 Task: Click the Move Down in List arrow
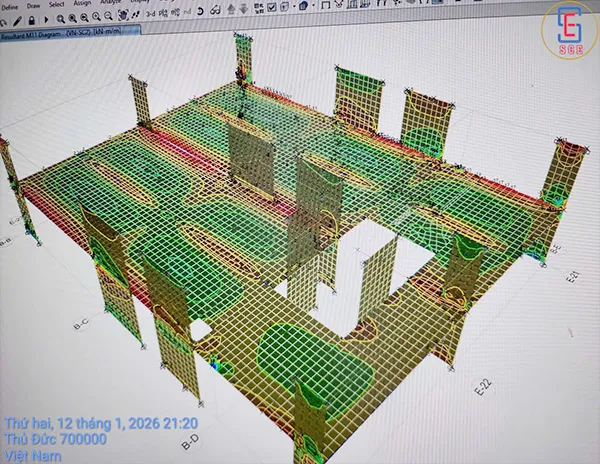point(244,9)
